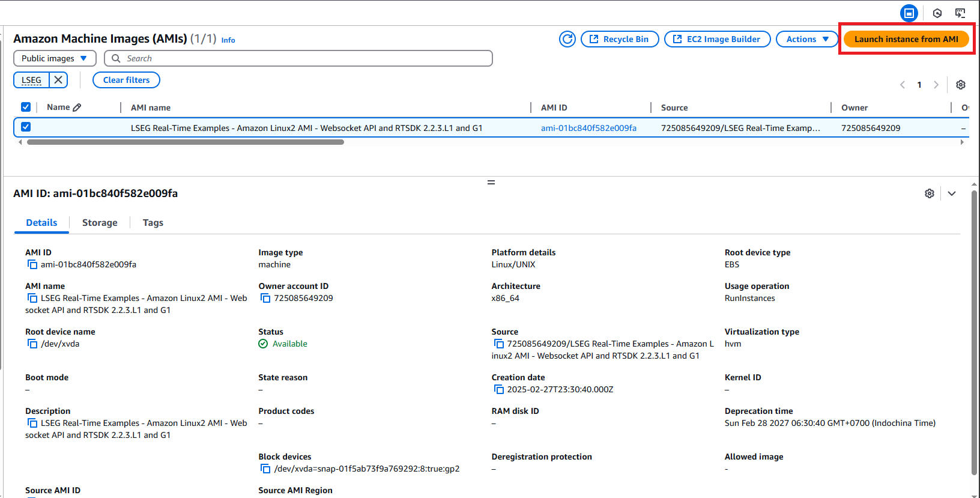Click Owner cell 725085649209 in table row
Viewport: 980px width, 498px height.
871,128
